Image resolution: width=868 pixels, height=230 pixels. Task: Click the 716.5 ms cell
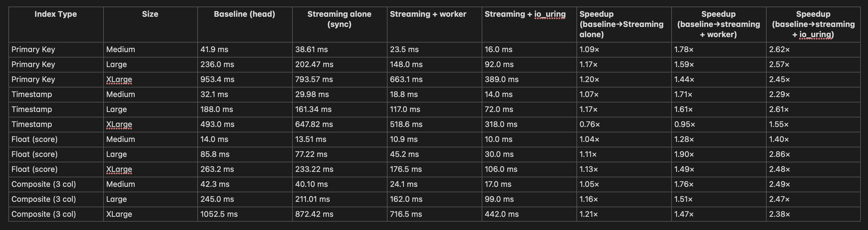point(406,214)
